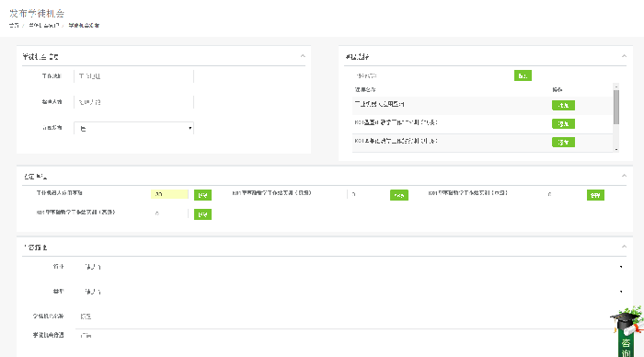This screenshot has width=644, height=357.
Task: Click green button next to the yellow field
Action: click(202, 195)
